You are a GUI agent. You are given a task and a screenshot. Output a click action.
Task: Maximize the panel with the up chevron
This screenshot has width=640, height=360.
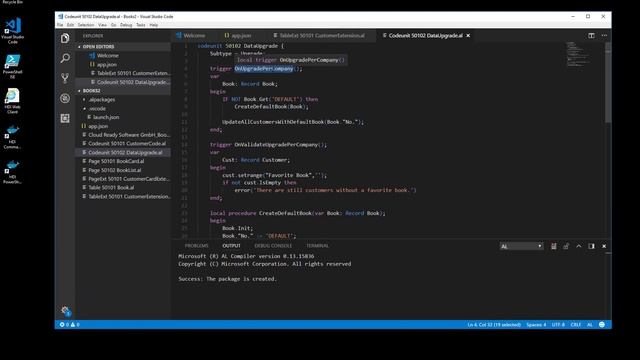[x=579, y=246]
